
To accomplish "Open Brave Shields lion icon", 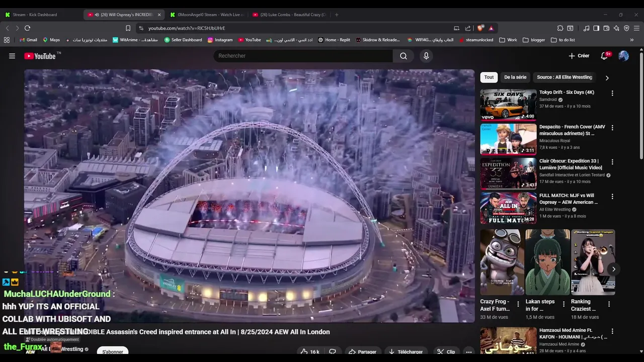I will [480, 28].
